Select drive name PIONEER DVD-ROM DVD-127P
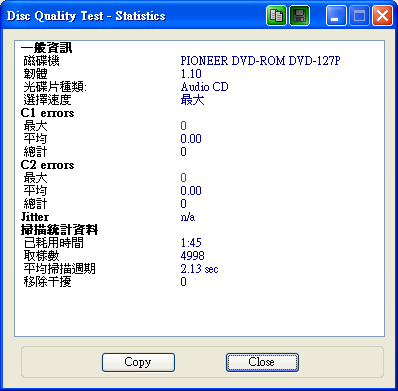 coord(260,61)
